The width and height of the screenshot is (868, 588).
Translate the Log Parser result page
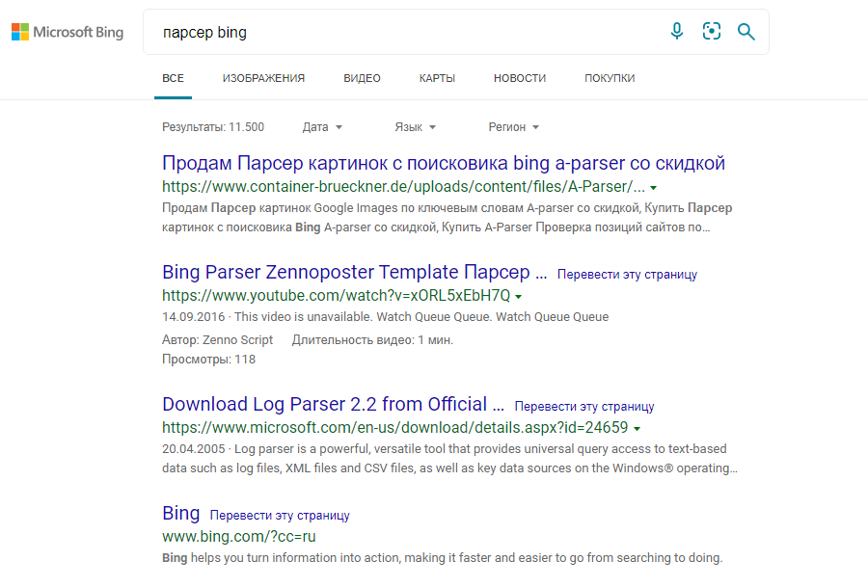(584, 407)
